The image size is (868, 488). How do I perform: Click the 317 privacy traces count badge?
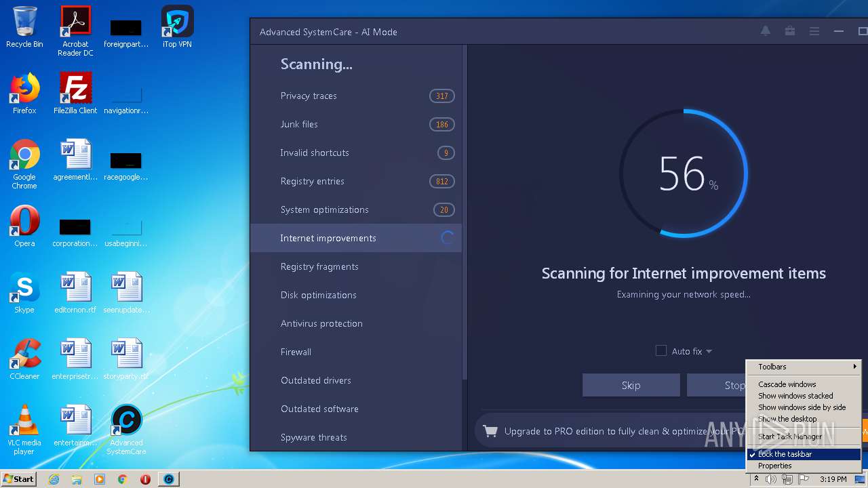pos(442,96)
